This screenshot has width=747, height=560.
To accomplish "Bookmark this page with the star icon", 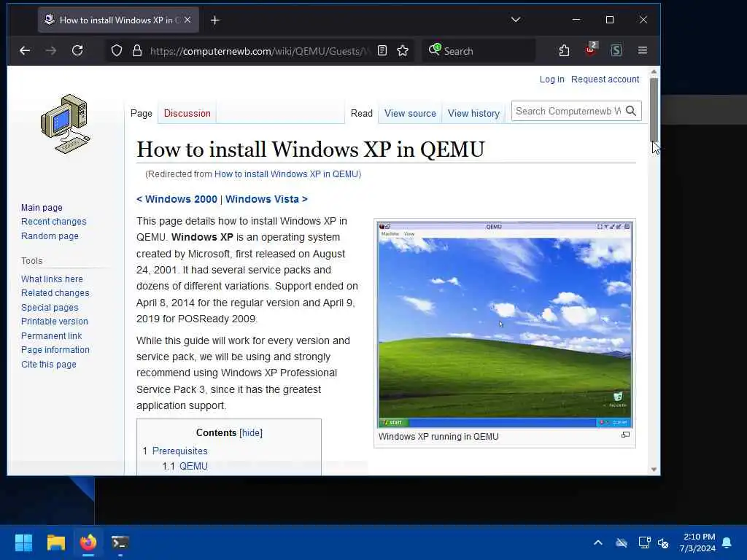I will (x=403, y=50).
